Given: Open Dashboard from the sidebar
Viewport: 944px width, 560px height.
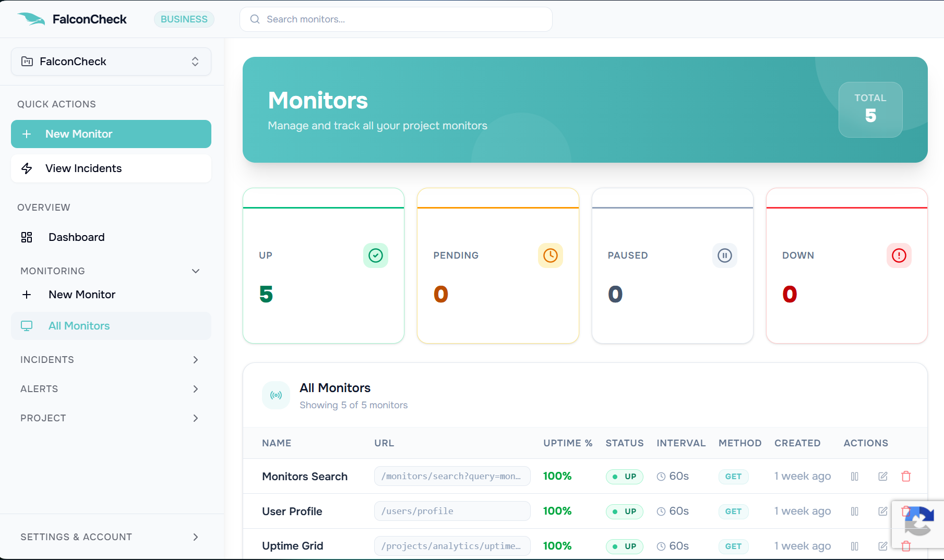Looking at the screenshot, I should click(111, 237).
